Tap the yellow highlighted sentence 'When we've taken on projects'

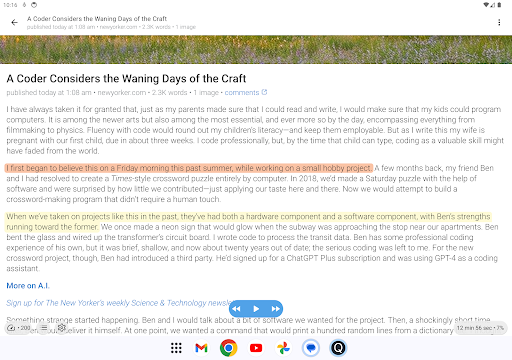(x=248, y=222)
